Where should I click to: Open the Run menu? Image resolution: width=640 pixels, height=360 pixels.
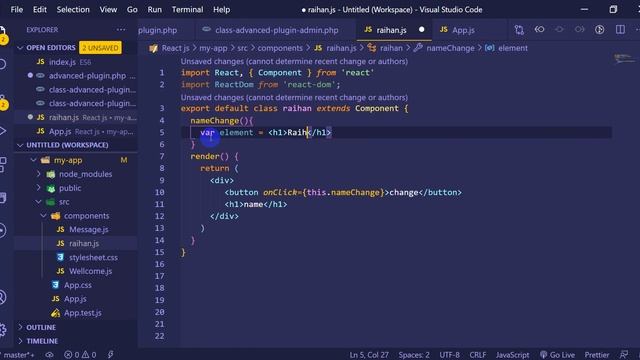coord(154,9)
